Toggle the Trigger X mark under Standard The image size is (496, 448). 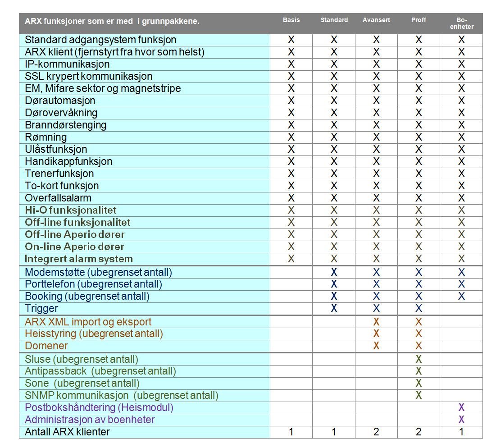tap(334, 309)
